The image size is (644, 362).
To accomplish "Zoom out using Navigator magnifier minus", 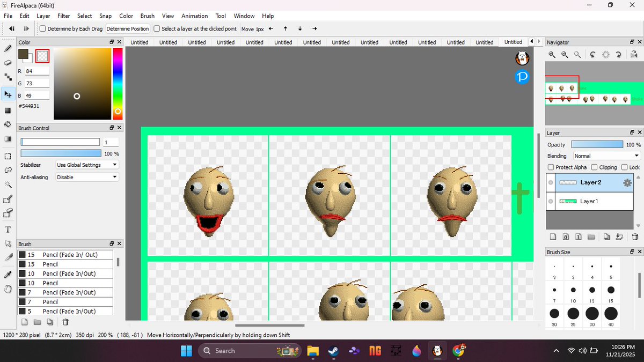I will tap(565, 54).
